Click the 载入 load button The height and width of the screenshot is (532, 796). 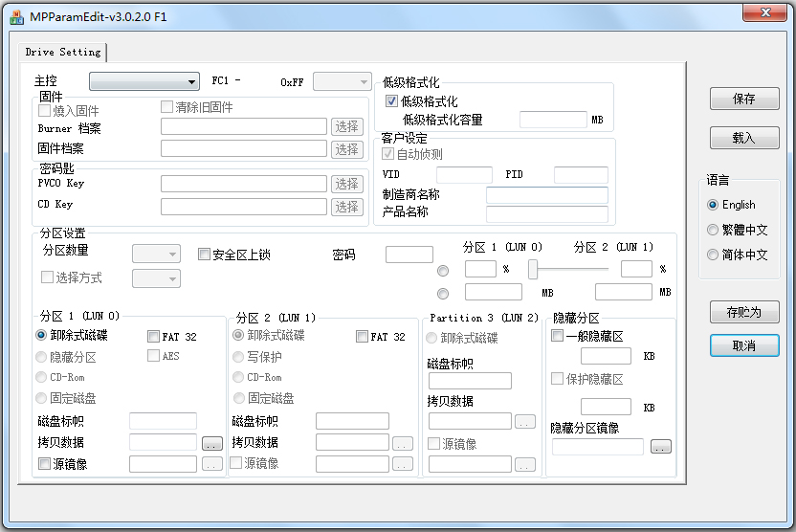tap(744, 138)
